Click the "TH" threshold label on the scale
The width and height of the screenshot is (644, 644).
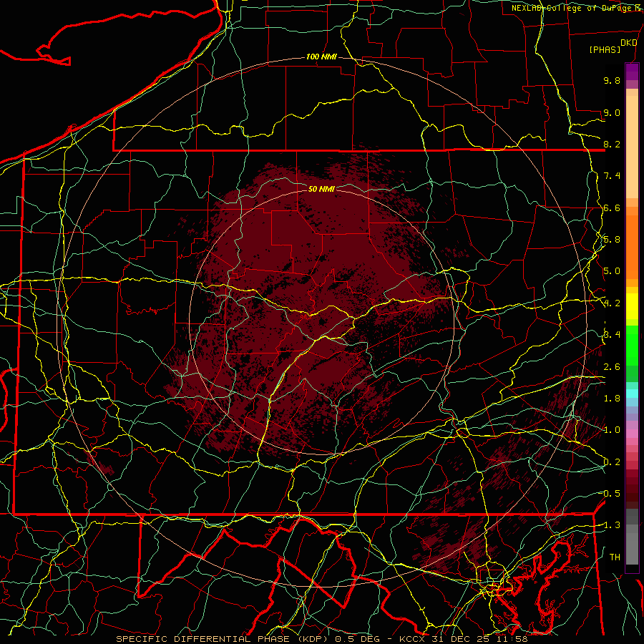coord(615,557)
